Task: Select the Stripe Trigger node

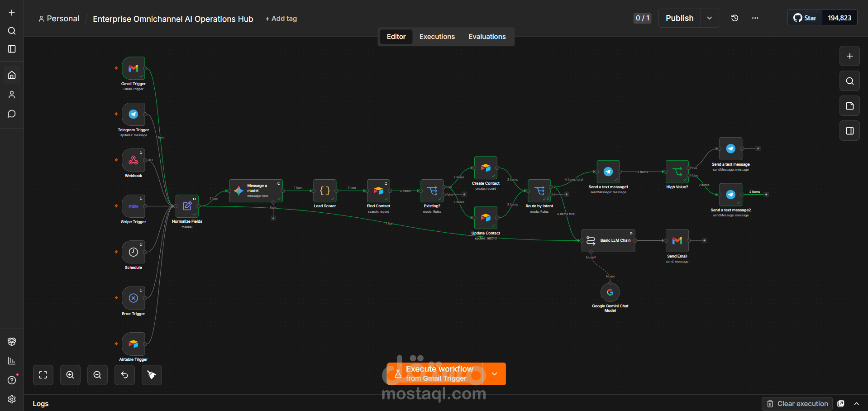Action: [x=133, y=206]
